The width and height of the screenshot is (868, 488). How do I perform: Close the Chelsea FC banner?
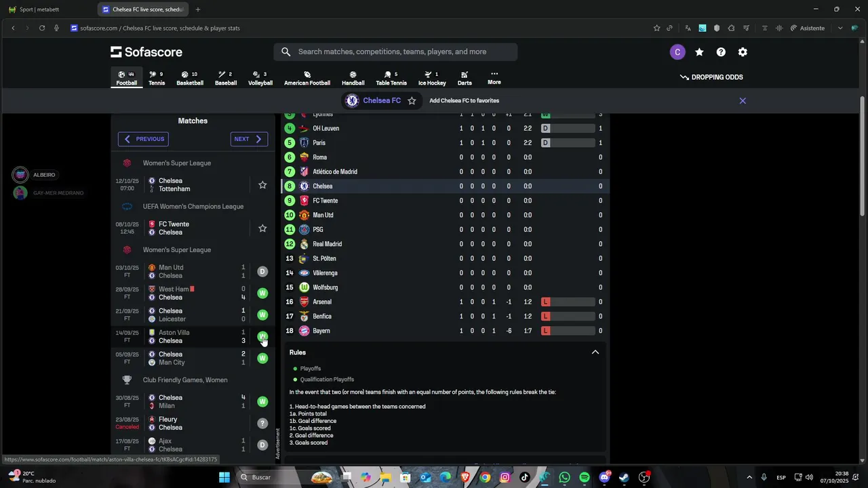point(743,100)
